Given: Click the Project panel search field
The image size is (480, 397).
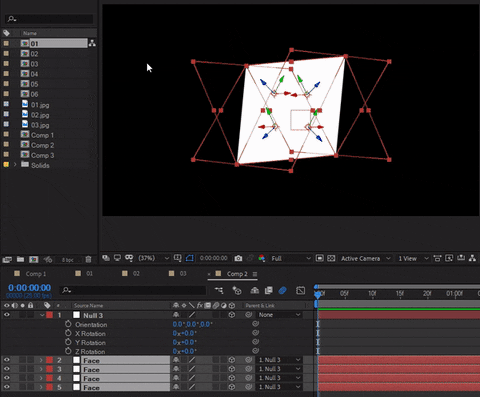Looking at the screenshot, I should (49, 19).
